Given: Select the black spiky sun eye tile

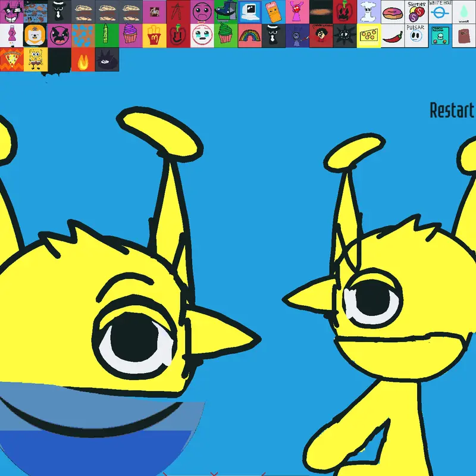Looking at the screenshot, I should [345, 36].
